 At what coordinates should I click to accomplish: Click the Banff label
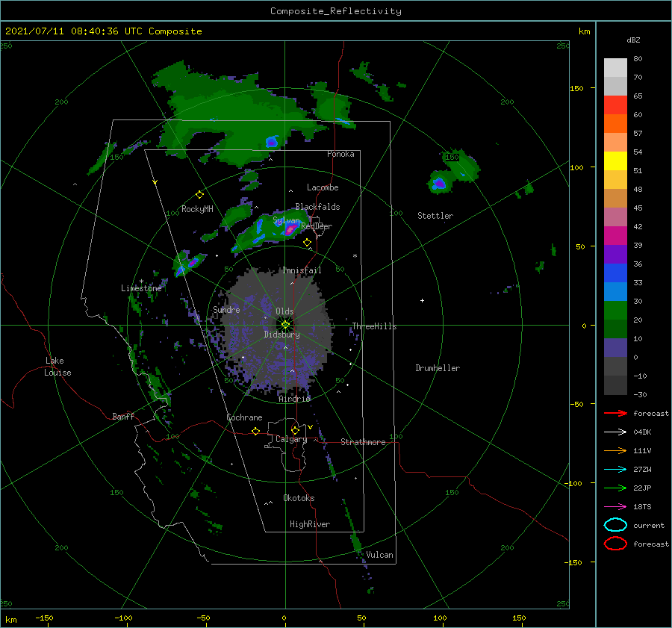click(123, 416)
